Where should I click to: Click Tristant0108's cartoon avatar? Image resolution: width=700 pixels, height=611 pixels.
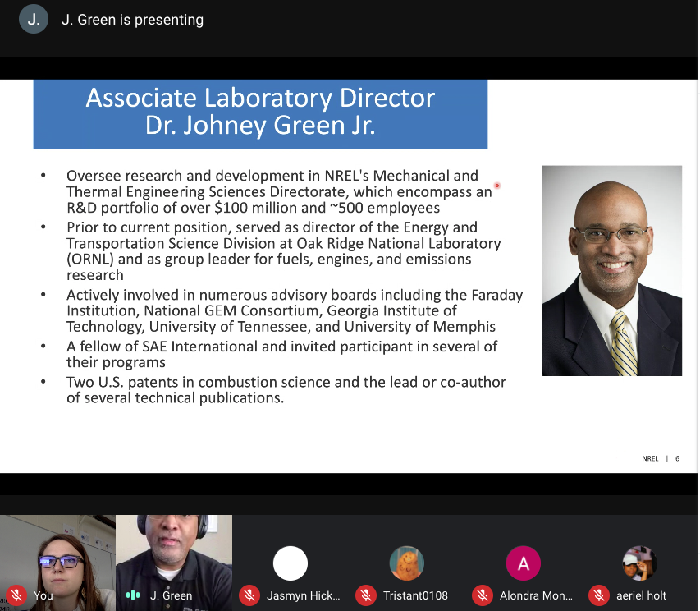click(x=407, y=563)
